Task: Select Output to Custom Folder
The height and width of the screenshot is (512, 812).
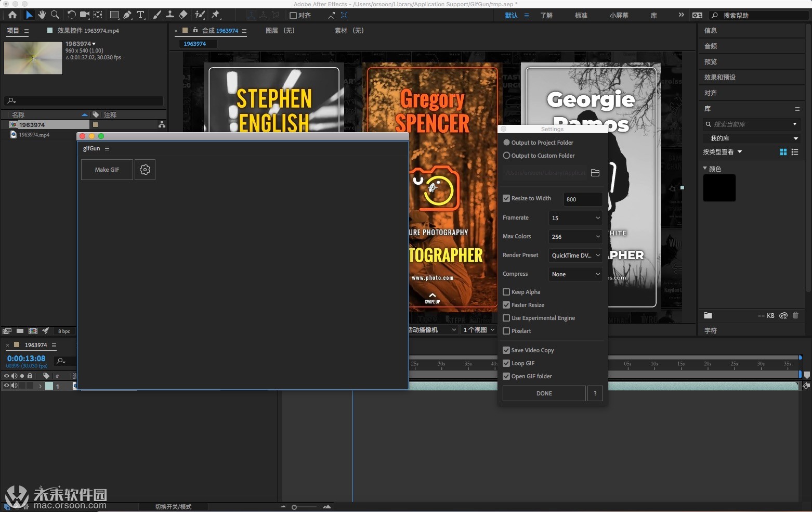Action: [507, 156]
